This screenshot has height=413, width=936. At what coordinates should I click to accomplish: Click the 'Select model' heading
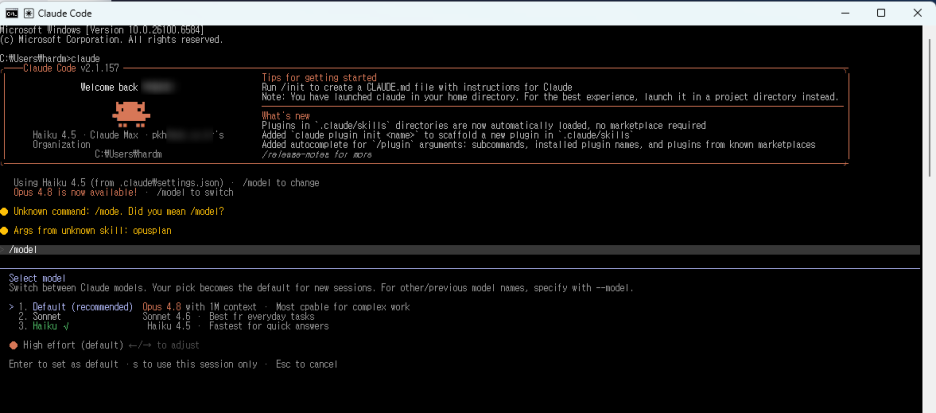37,278
